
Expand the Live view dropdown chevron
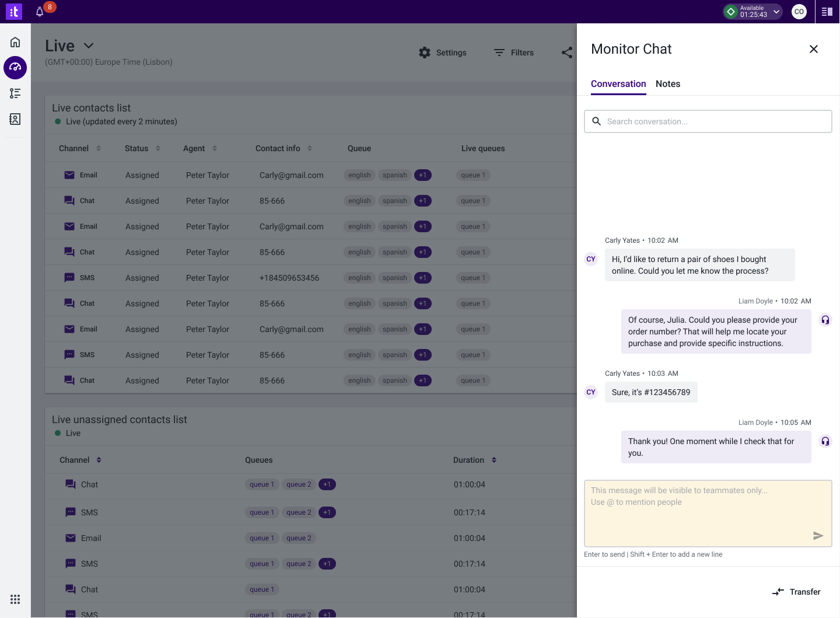click(x=89, y=46)
